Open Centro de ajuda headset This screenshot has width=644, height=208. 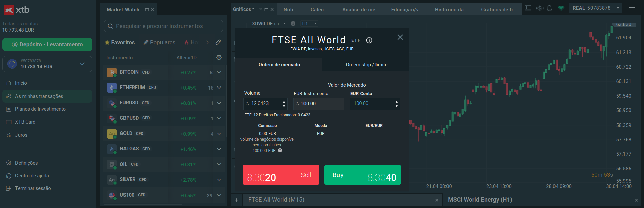[x=9, y=176]
